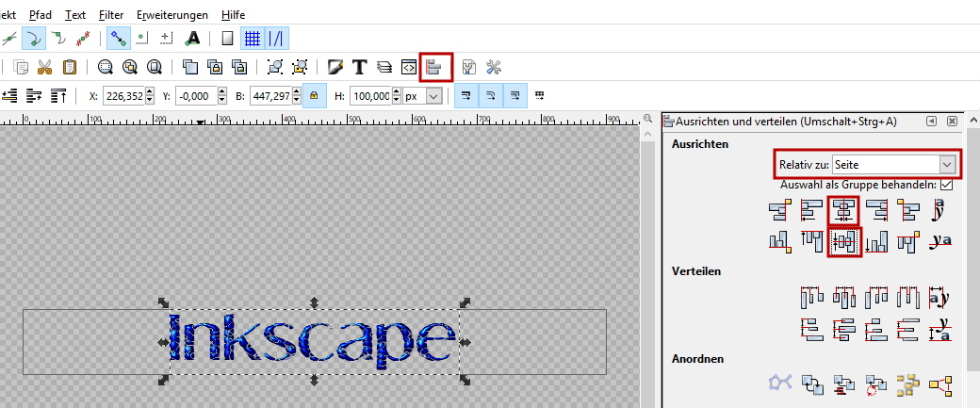Open the XML editor icon
980x408 pixels.
tap(408, 67)
